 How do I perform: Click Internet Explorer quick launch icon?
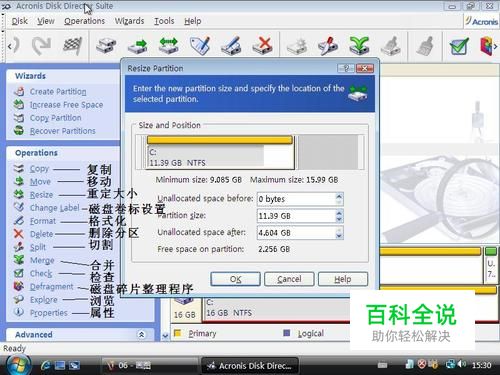[x=45, y=366]
